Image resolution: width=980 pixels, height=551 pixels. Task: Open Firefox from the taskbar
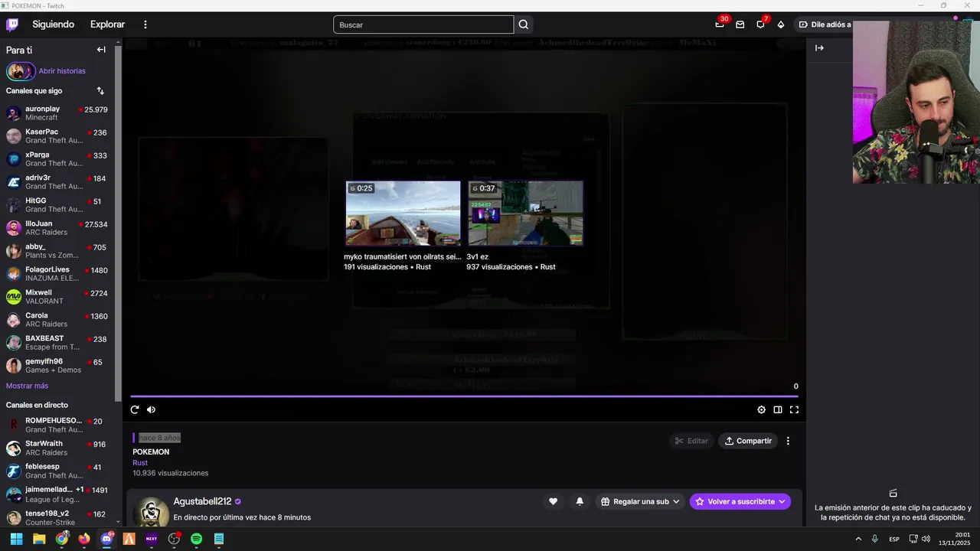[84, 539]
